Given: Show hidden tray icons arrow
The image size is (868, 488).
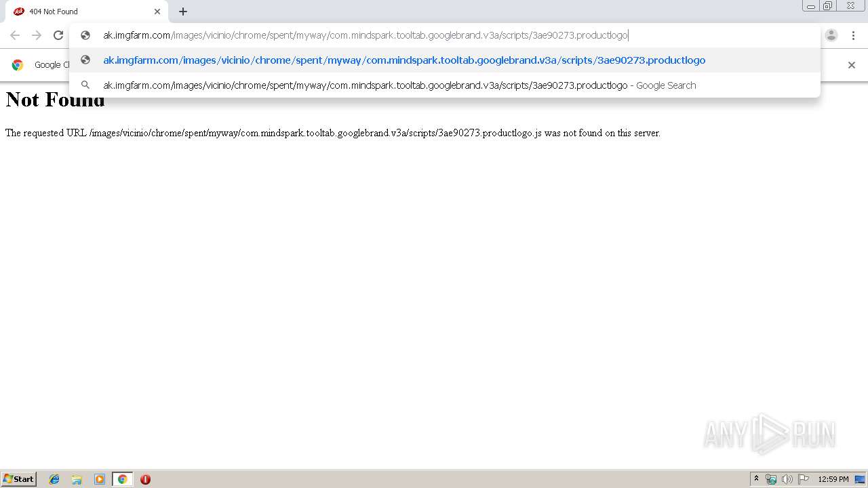Looking at the screenshot, I should point(757,479).
